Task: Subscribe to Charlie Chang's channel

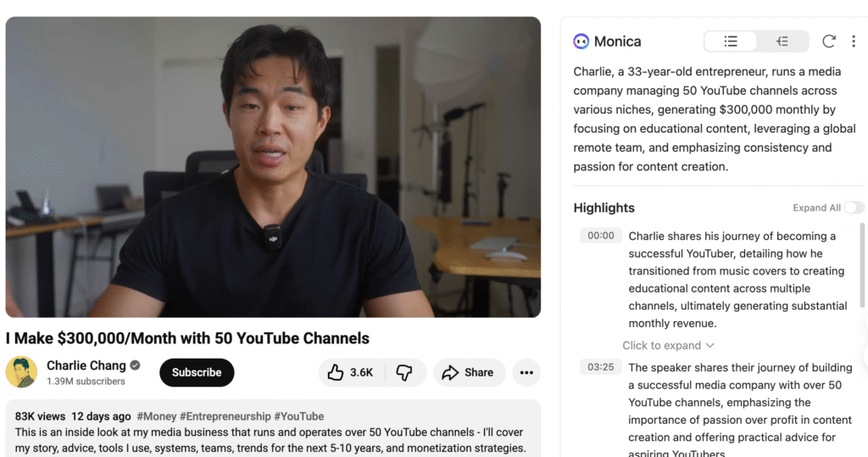Action: point(197,372)
